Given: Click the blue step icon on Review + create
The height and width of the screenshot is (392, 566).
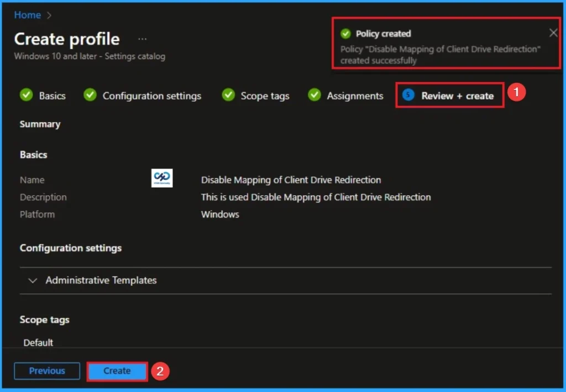Looking at the screenshot, I should point(408,95).
